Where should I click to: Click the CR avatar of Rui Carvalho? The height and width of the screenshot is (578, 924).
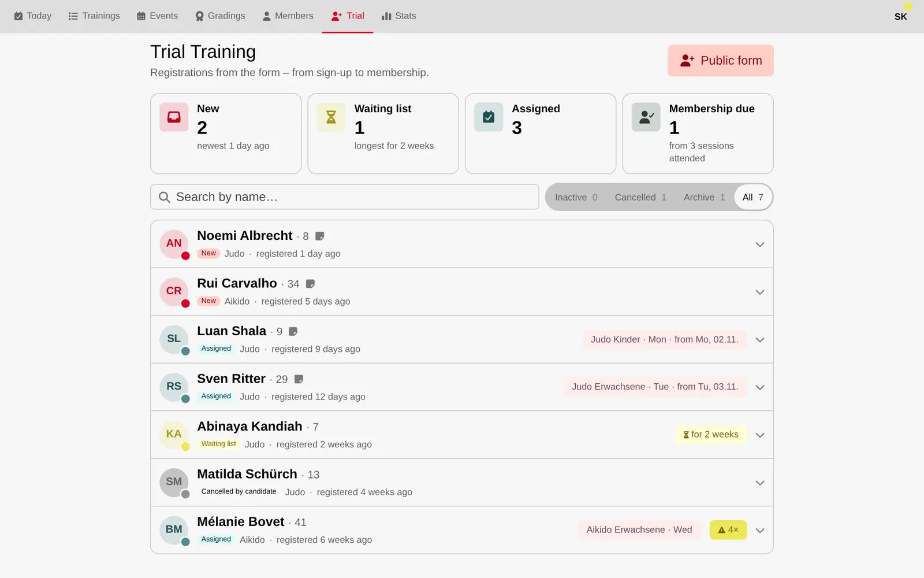(x=174, y=291)
